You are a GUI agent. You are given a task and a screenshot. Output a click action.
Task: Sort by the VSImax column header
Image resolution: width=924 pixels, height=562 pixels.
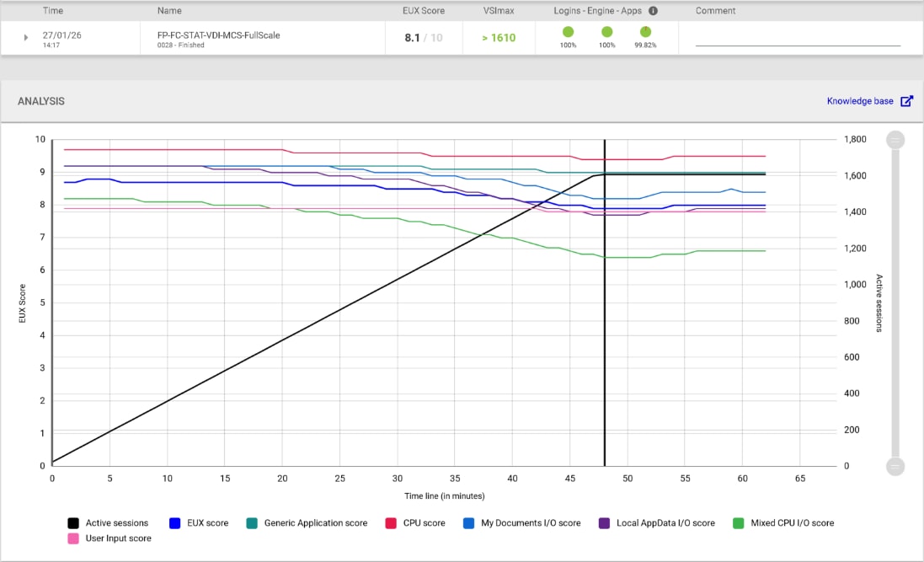click(499, 11)
